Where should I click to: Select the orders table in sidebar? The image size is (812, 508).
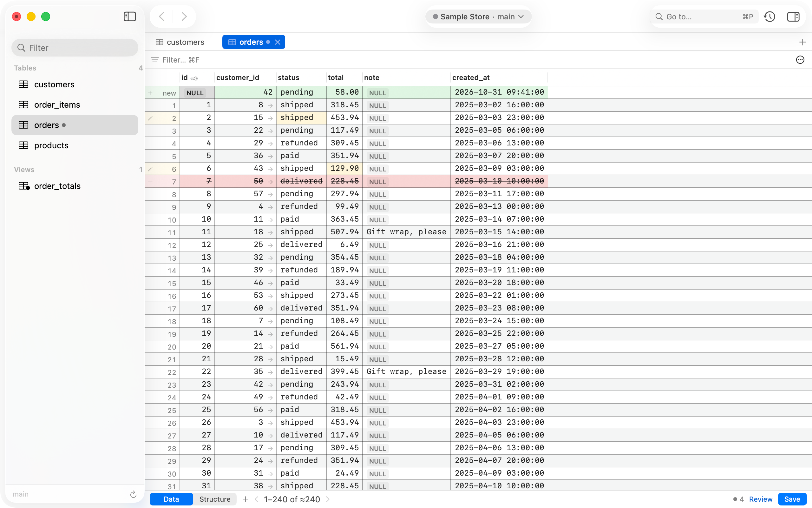[x=75, y=125]
